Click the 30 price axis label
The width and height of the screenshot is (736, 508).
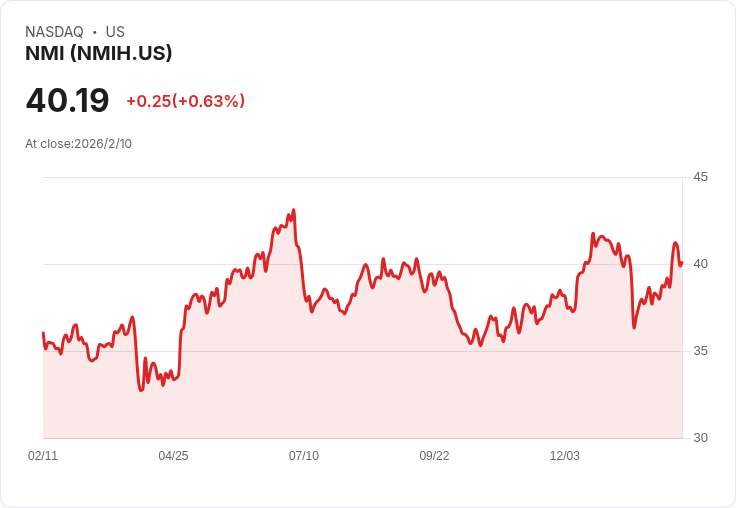click(700, 438)
